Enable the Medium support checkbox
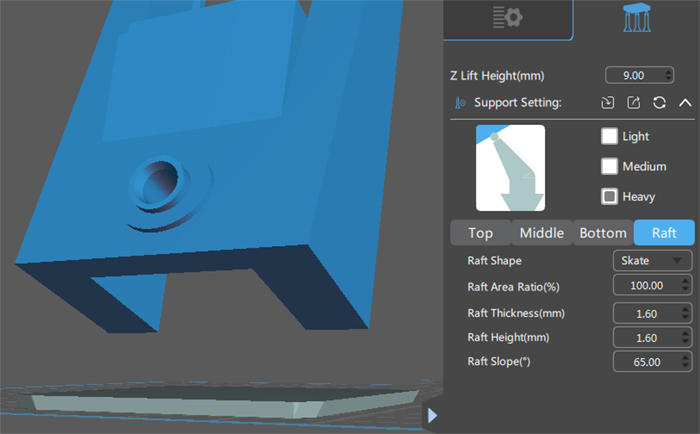Viewport: 700px width, 434px height. pyautogui.click(x=609, y=166)
